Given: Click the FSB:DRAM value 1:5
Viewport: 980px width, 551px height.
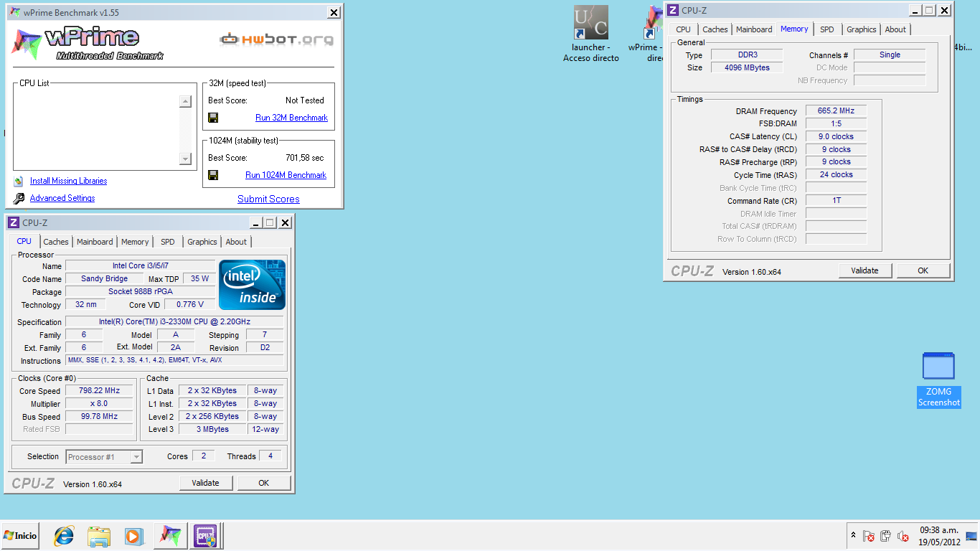Looking at the screenshot, I should pyautogui.click(x=836, y=124).
